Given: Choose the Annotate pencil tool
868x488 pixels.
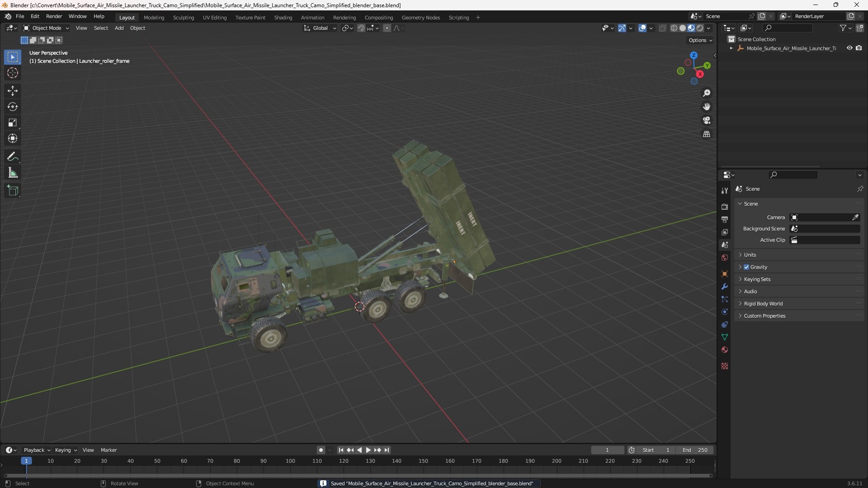Looking at the screenshot, I should tap(13, 157).
